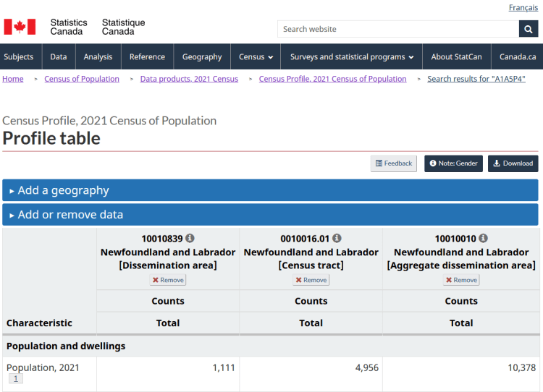Go to the Geography menu item
The height and width of the screenshot is (392, 543).
[202, 57]
